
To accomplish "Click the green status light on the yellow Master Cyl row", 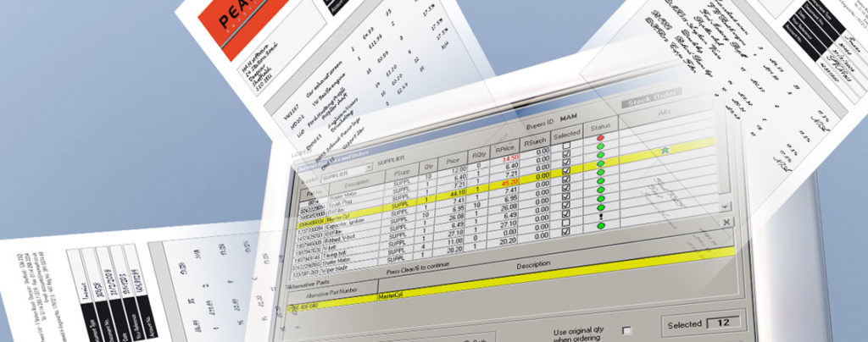I will pyautogui.click(x=601, y=163).
